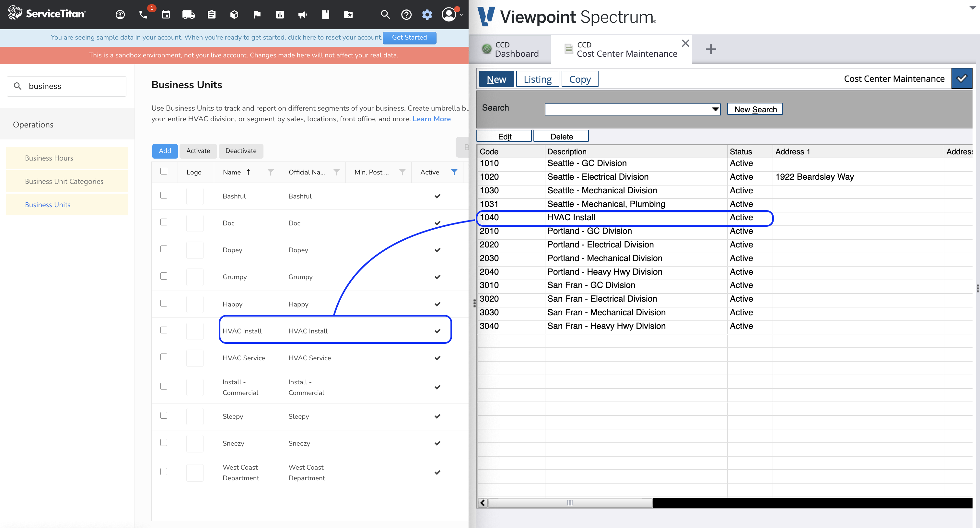The height and width of the screenshot is (528, 980).
Task: Filter the Official Name column
Action: point(336,172)
